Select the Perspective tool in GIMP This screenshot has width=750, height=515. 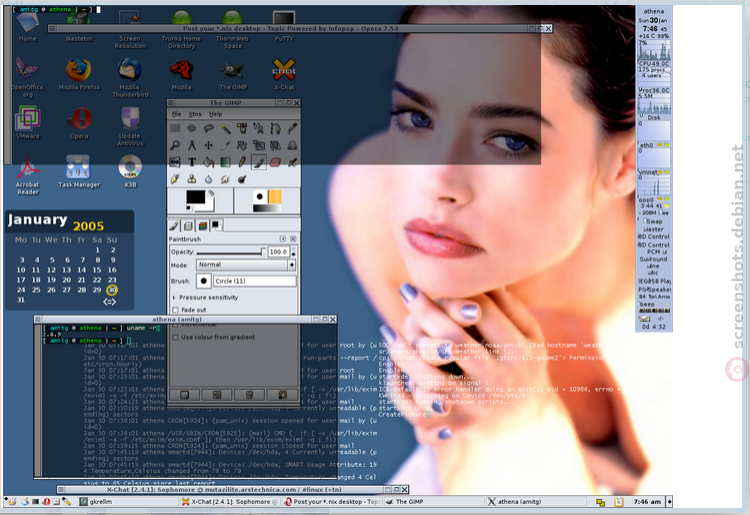click(292, 145)
